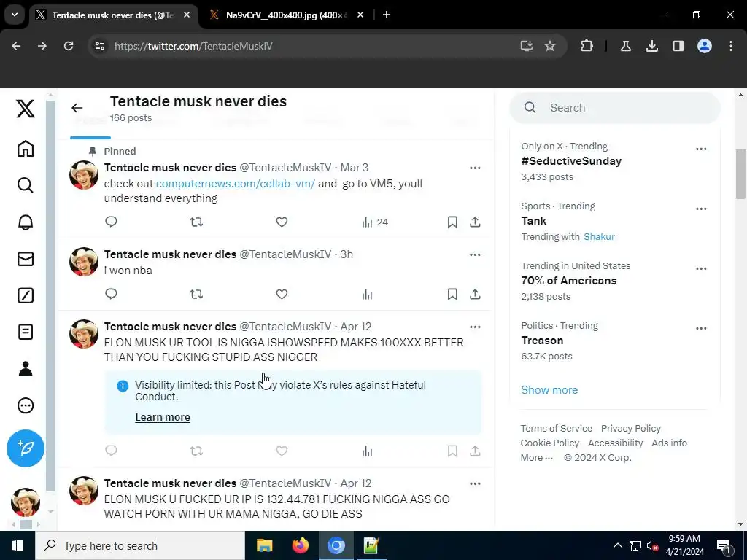Open Profile person icon in sidebar
The image size is (747, 560).
pos(26,368)
